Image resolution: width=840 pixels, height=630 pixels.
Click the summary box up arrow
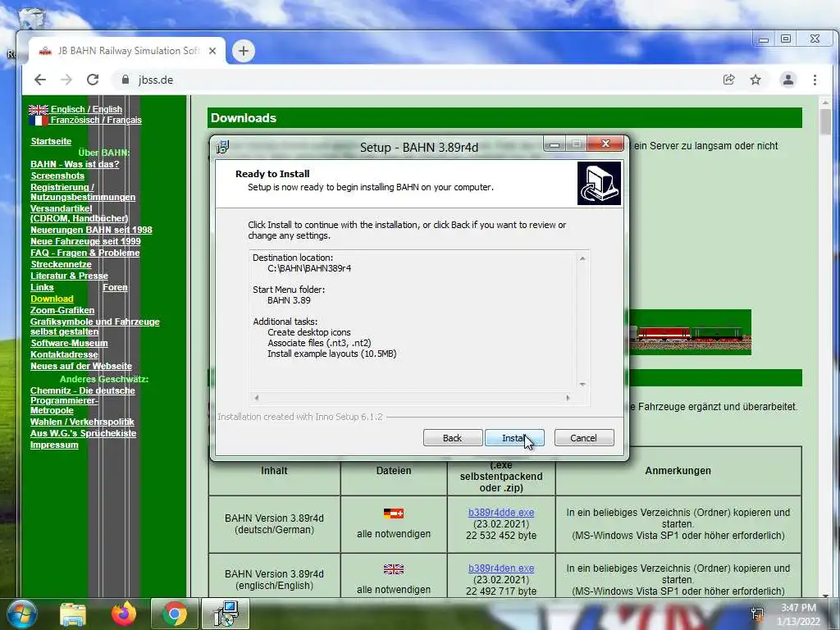coord(582,258)
